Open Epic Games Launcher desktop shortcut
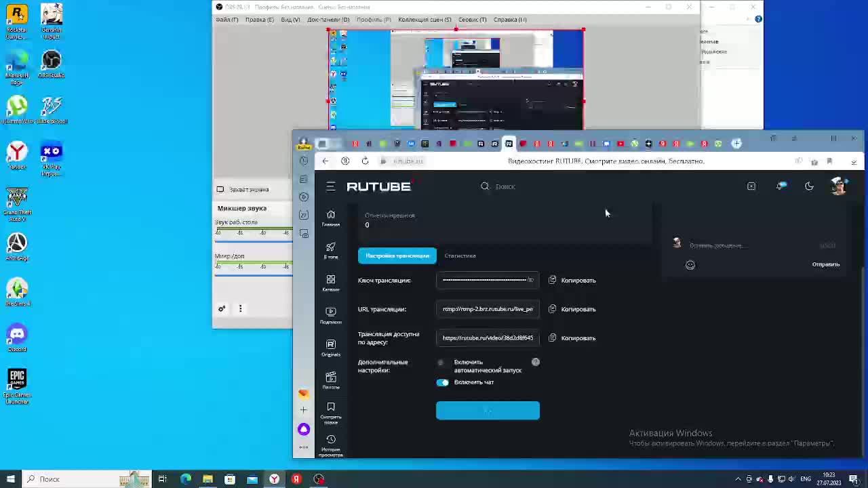 [17, 386]
